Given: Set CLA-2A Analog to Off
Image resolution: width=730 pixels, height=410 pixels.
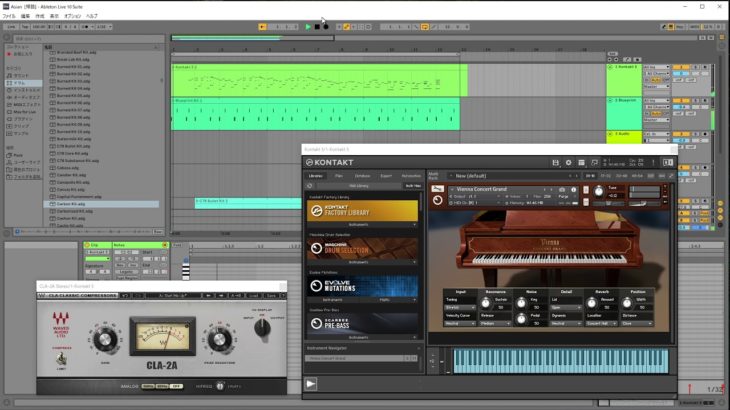Looking at the screenshot, I should click(x=176, y=386).
